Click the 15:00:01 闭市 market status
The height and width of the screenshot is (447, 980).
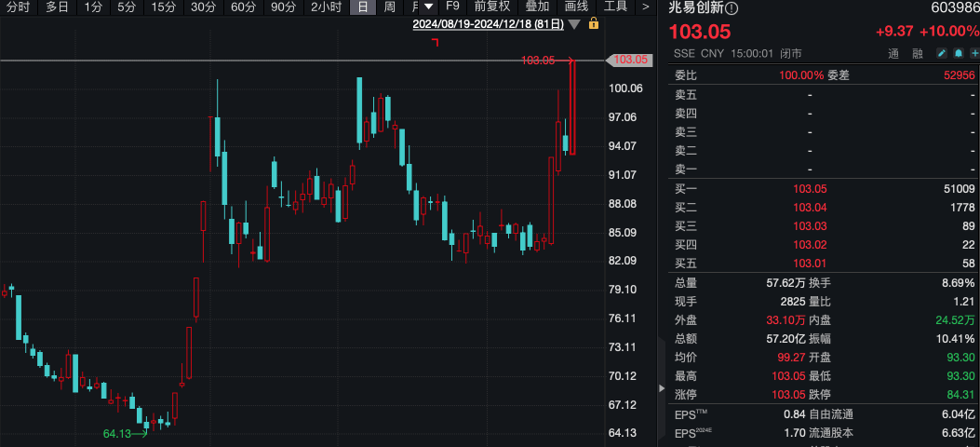(765, 54)
